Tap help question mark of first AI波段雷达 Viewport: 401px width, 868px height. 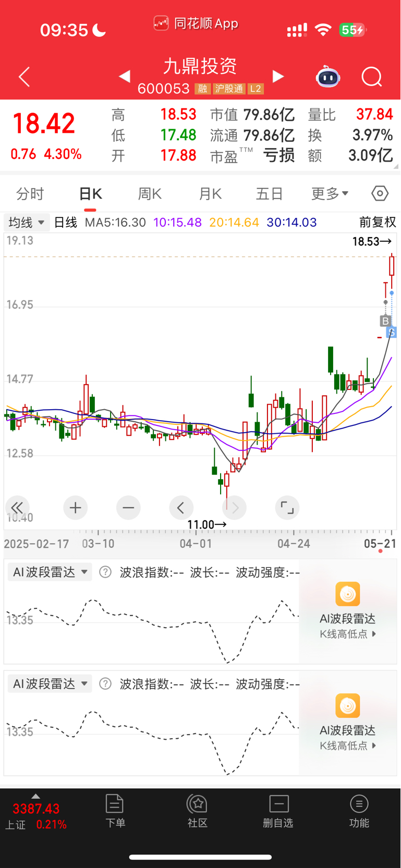tap(105, 572)
